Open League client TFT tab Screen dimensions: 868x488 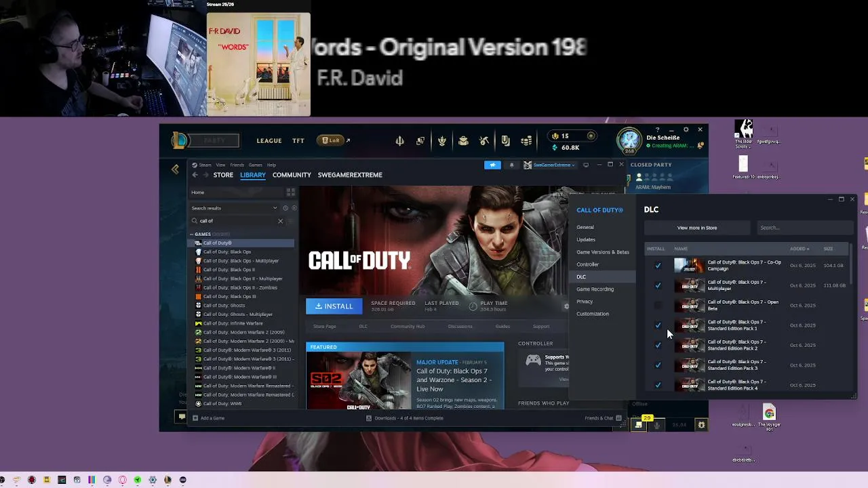[298, 141]
